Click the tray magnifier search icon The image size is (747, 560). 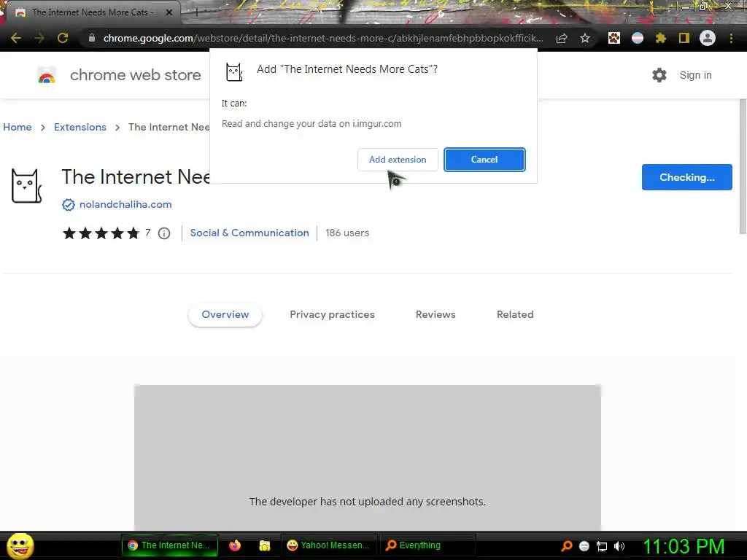(x=566, y=546)
